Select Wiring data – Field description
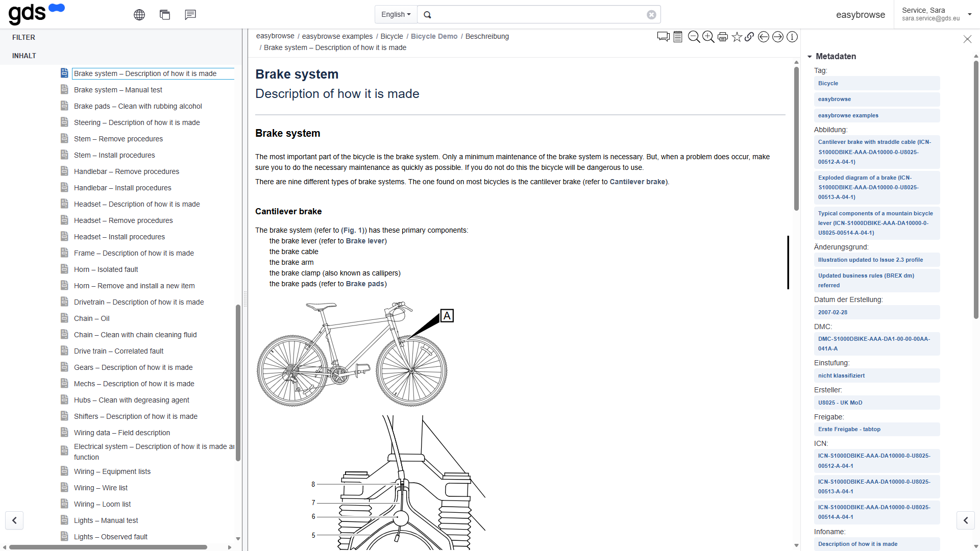980x551 pixels. [122, 433]
